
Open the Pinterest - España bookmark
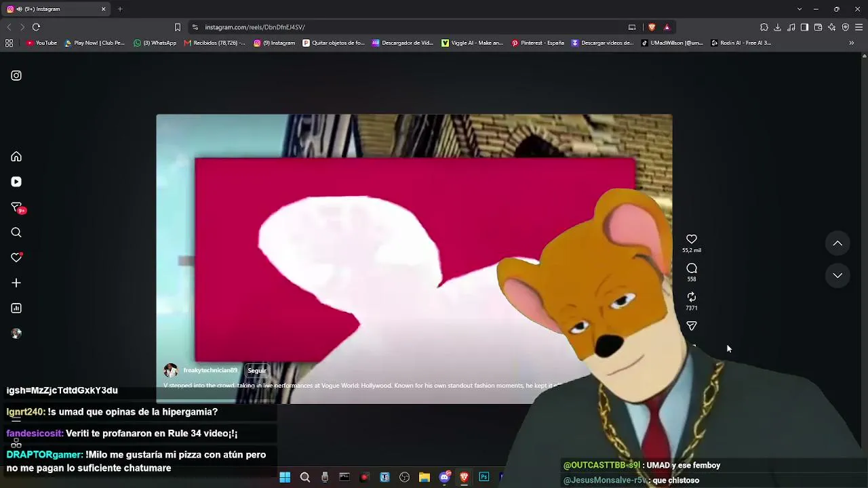[x=538, y=43]
